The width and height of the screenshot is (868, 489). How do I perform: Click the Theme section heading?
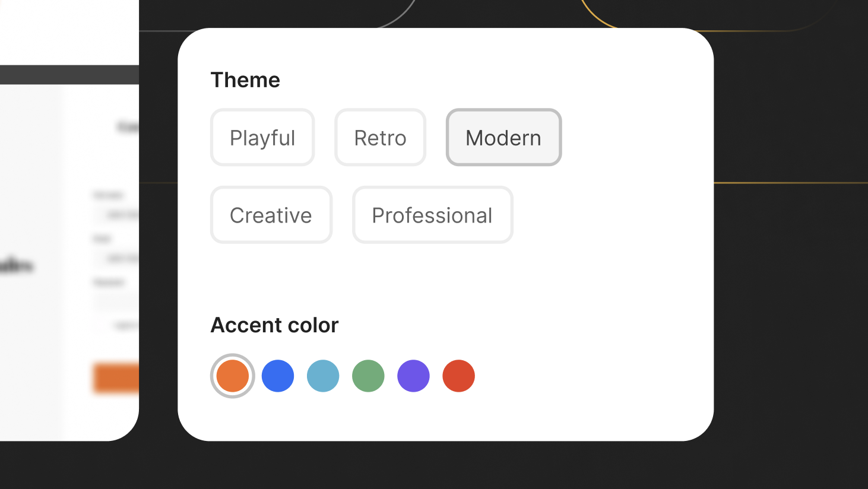click(x=245, y=79)
